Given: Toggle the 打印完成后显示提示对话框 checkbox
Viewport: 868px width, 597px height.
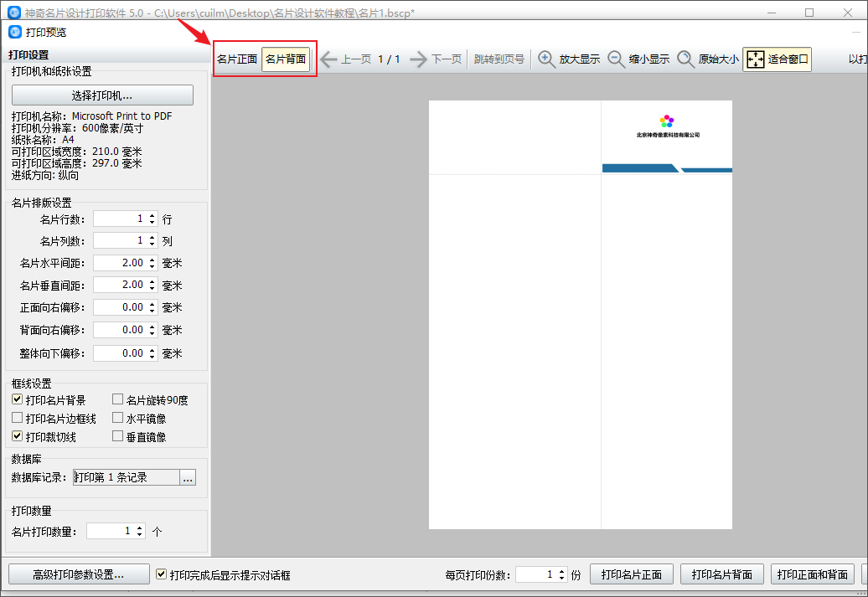Looking at the screenshot, I should tap(161, 574).
